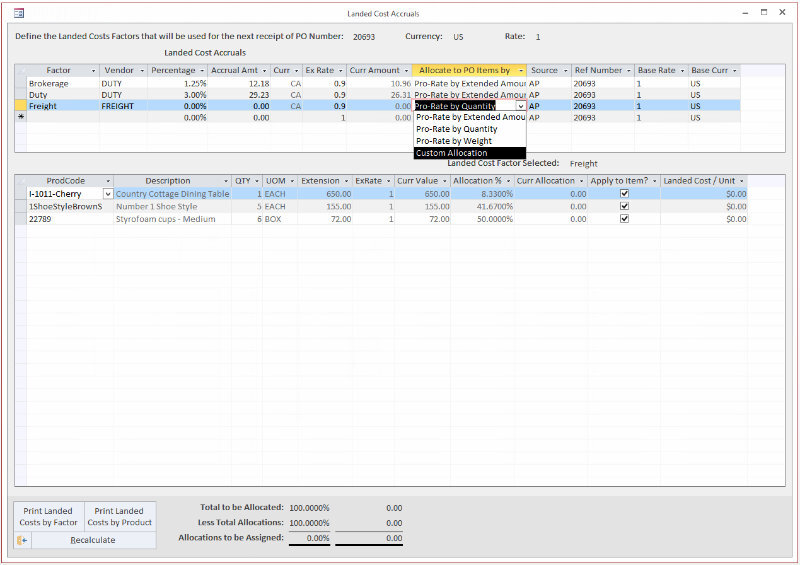The height and width of the screenshot is (565, 800).
Task: Maximize the Landed Cost Accruals window
Action: click(764, 13)
